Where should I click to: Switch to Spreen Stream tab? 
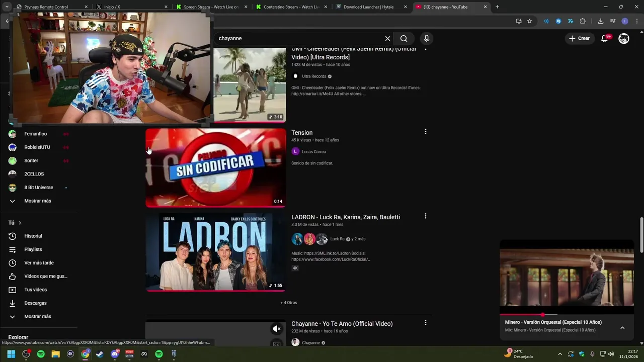210,7
